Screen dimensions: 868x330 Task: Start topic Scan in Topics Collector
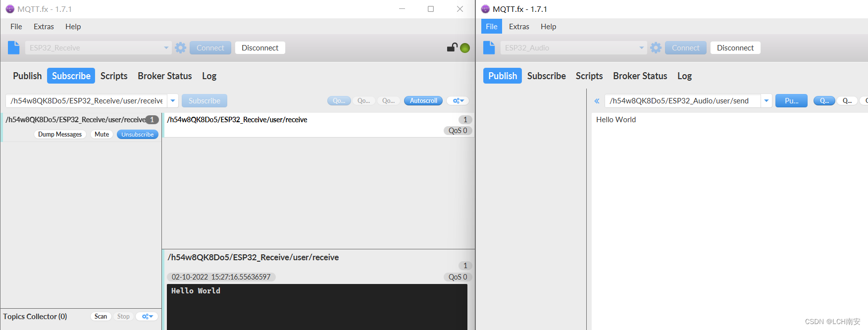(101, 317)
